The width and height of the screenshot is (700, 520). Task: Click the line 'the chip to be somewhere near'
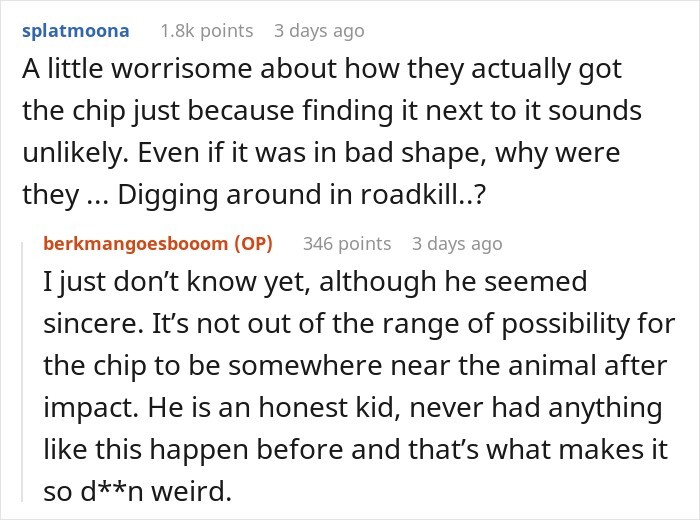(355, 366)
